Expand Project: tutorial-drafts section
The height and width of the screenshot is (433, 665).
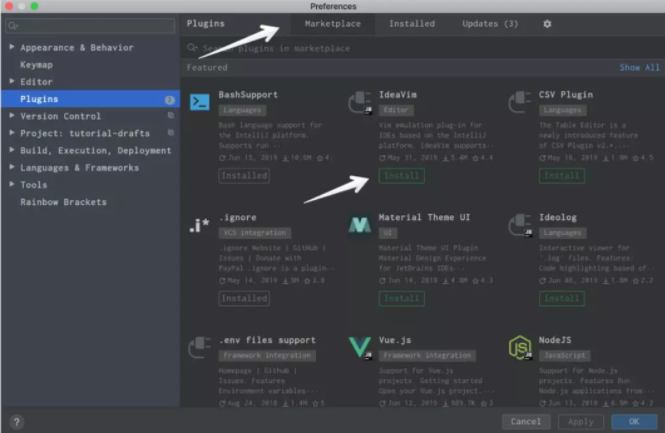tap(12, 133)
